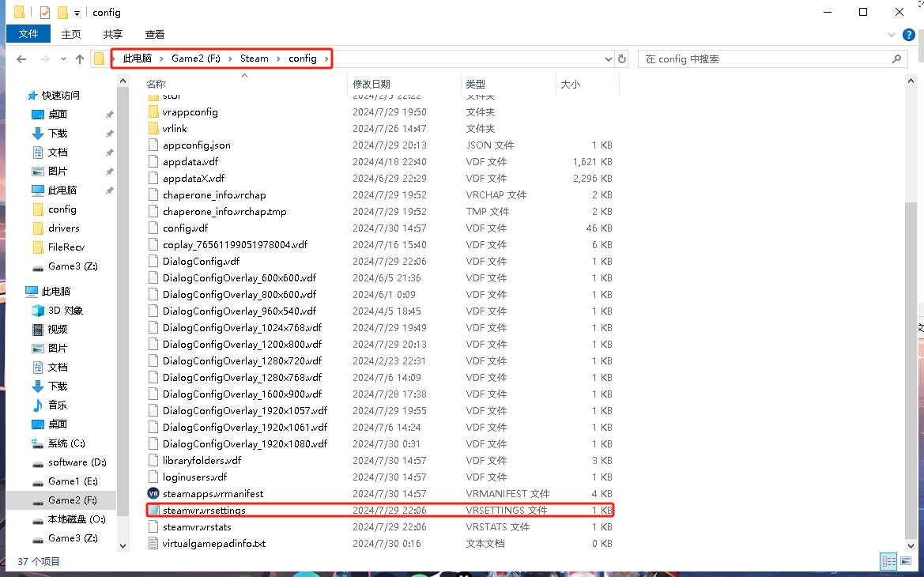Switch to details view icon in status bar
The width and height of the screenshot is (924, 577).
coord(888,562)
